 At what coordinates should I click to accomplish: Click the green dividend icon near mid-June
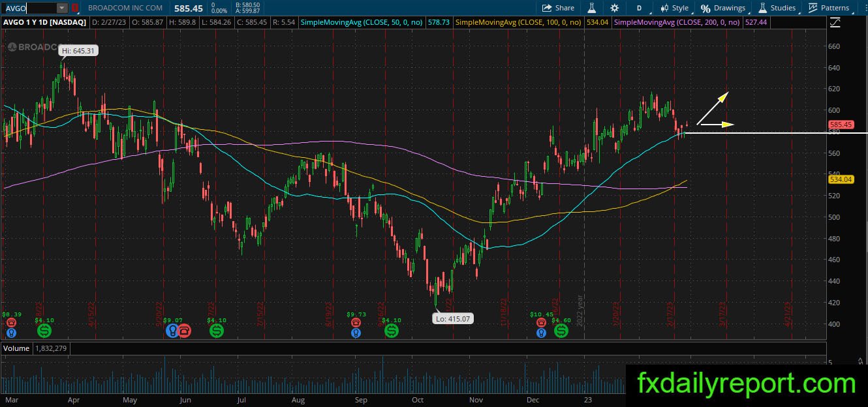point(216,331)
